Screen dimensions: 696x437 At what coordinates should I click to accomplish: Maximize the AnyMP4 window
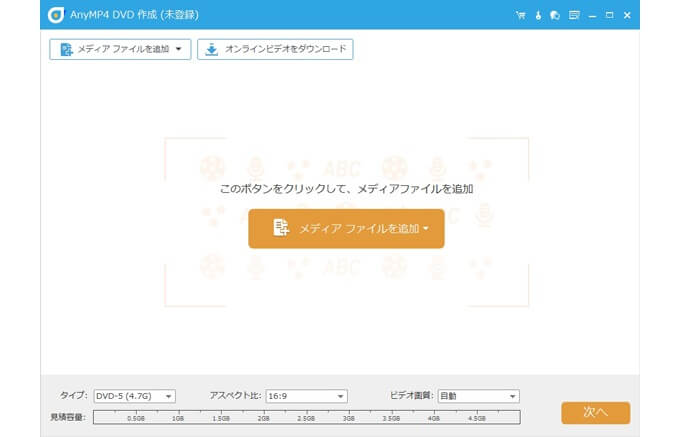[x=609, y=15]
